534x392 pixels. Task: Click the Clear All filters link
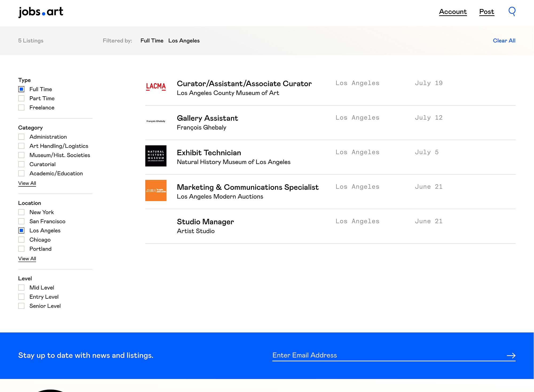click(x=504, y=41)
